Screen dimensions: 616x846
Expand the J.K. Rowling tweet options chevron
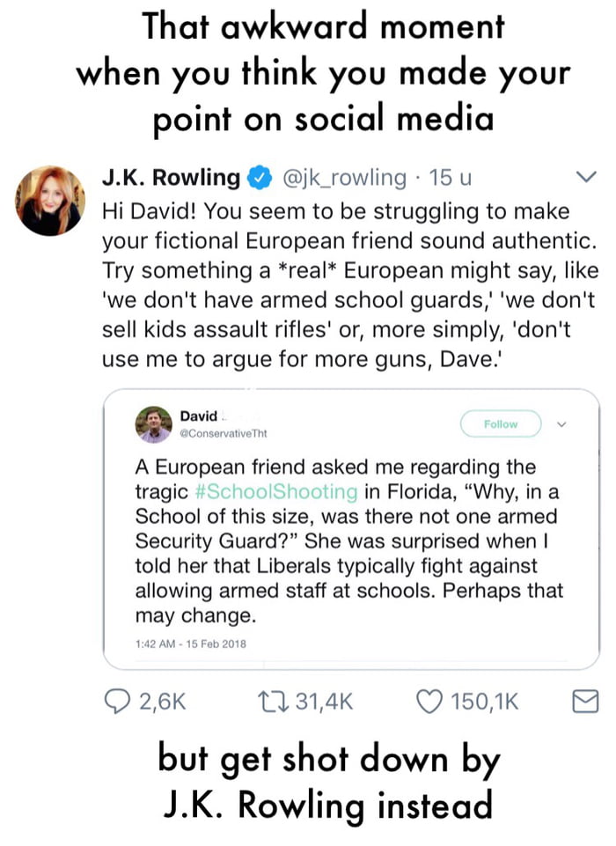(x=583, y=178)
